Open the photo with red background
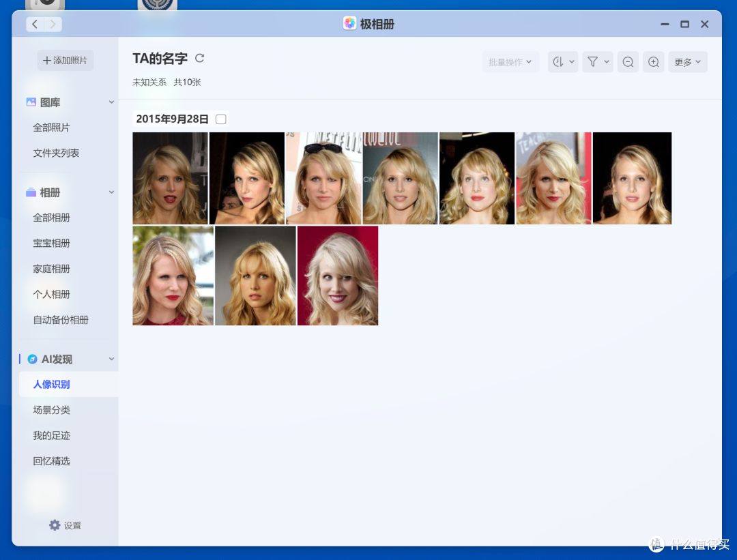The image size is (737, 560). pos(338,276)
